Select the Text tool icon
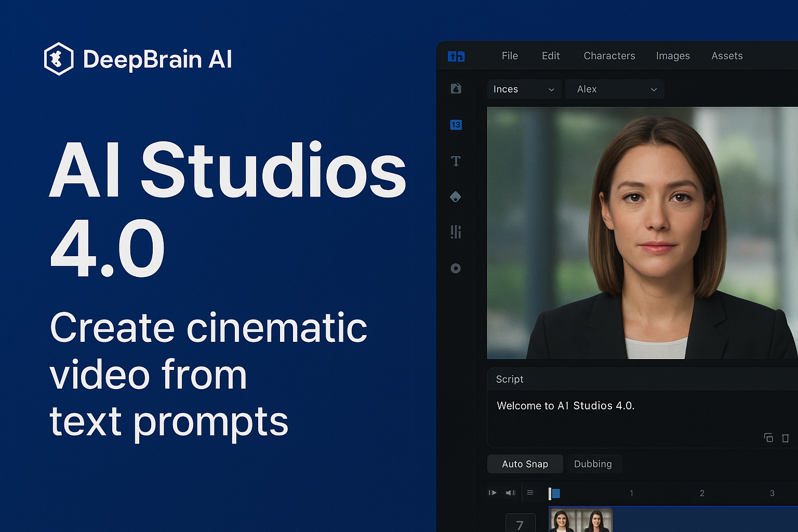The width and height of the screenshot is (798, 532). tap(456, 161)
